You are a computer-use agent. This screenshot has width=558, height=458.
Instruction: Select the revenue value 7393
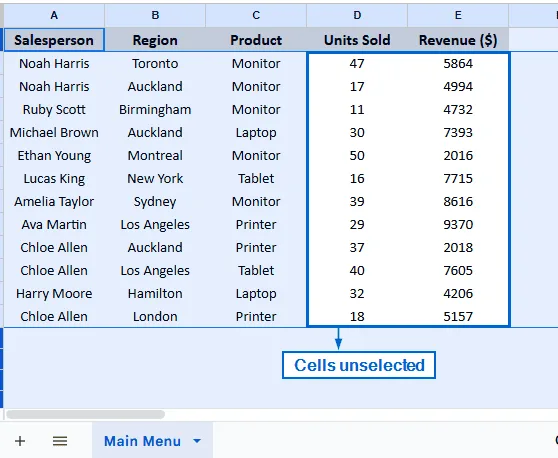click(x=458, y=132)
